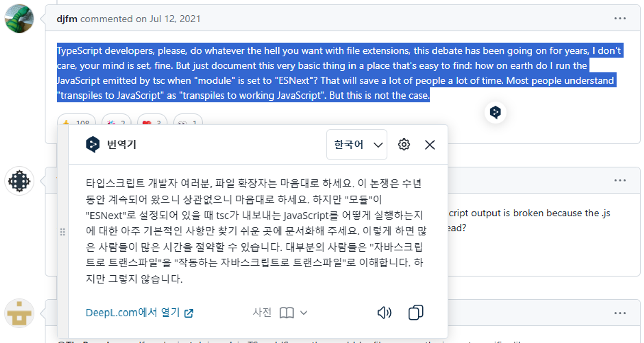Image resolution: width=644 pixels, height=343 pixels.
Task: Click the DeepL logo beside 번역기
Action: 93,145
